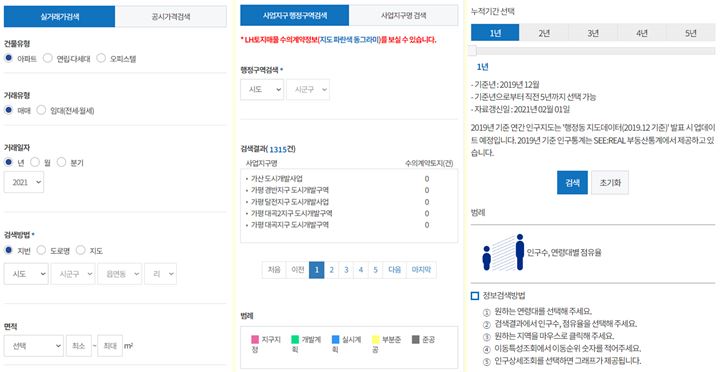
Task: Select 가평 대곡지구 도시개발구역 result
Action: click(289, 225)
